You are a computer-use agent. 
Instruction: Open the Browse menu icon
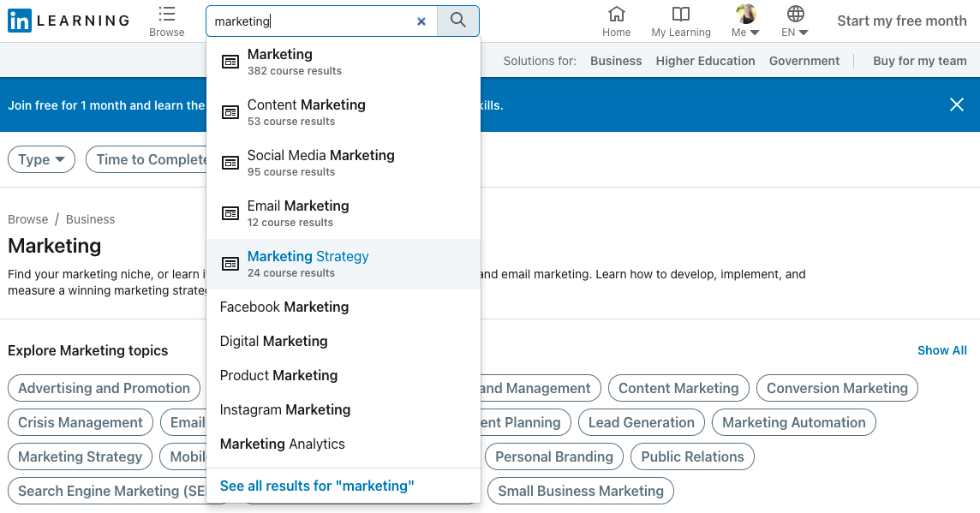click(x=167, y=15)
